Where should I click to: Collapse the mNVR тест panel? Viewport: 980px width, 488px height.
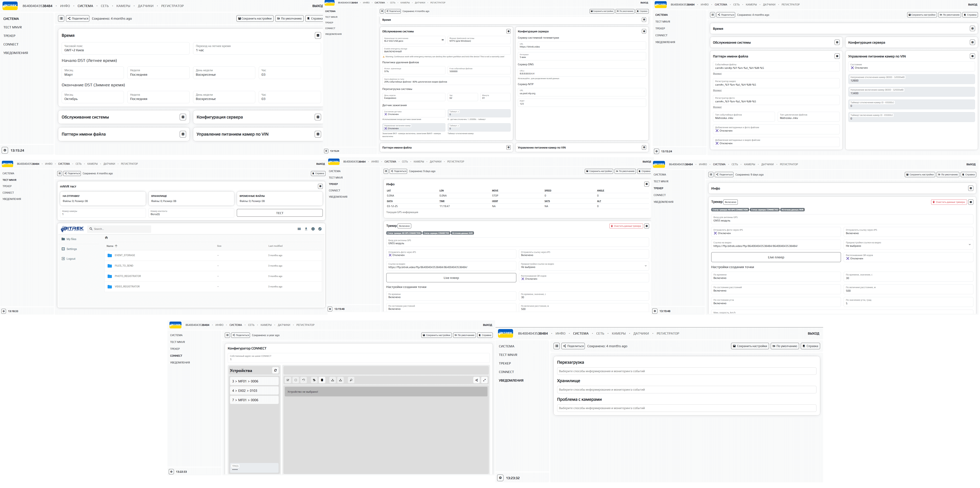[320, 186]
